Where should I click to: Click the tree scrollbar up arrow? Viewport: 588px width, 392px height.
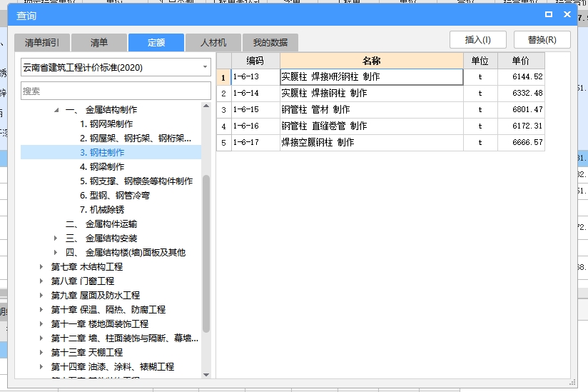206,106
